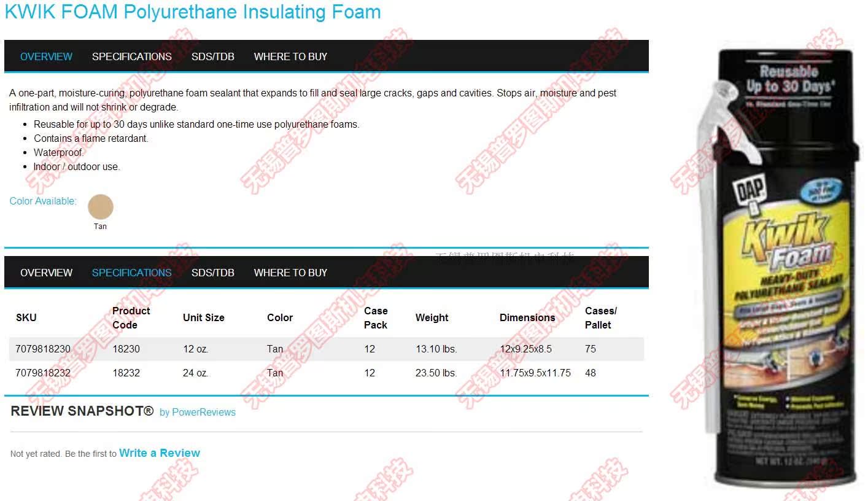The width and height of the screenshot is (868, 501).
Task: Select the Tan color swatch
Action: (101, 208)
